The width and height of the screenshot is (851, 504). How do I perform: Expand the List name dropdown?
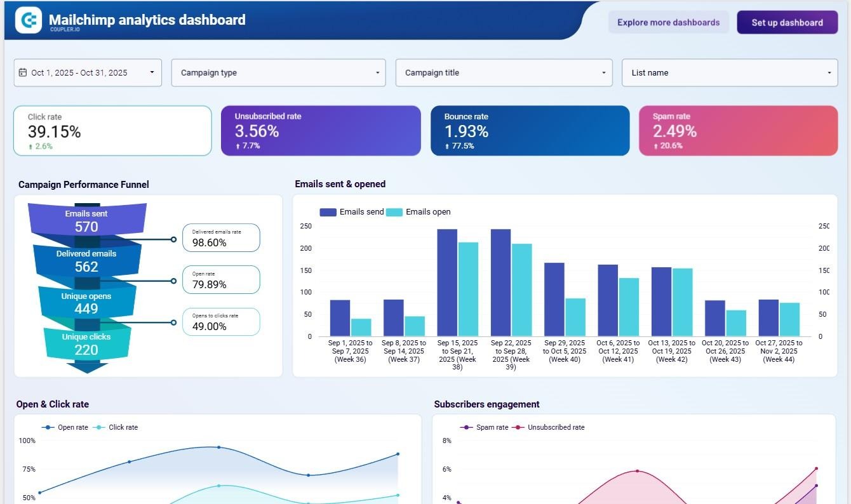tap(729, 72)
